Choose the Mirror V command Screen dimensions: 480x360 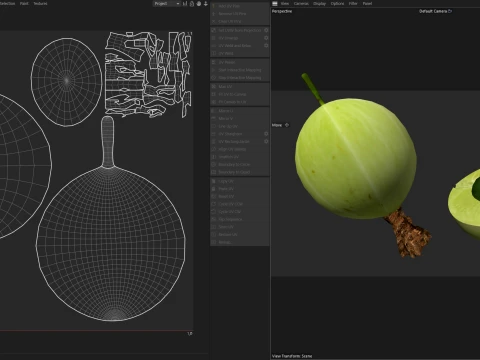point(240,118)
